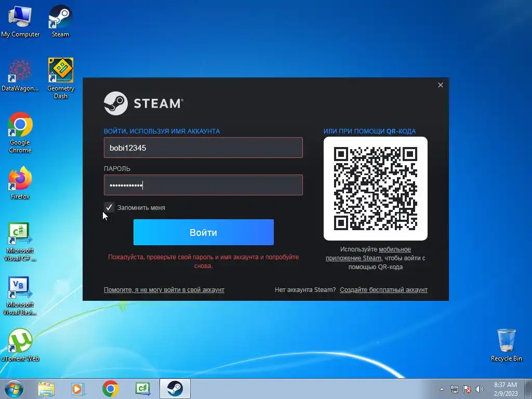Click the ИЛИ ПРИ ПОМОЩИ QR-КОДА heading
The width and height of the screenshot is (532, 399).
(x=369, y=131)
